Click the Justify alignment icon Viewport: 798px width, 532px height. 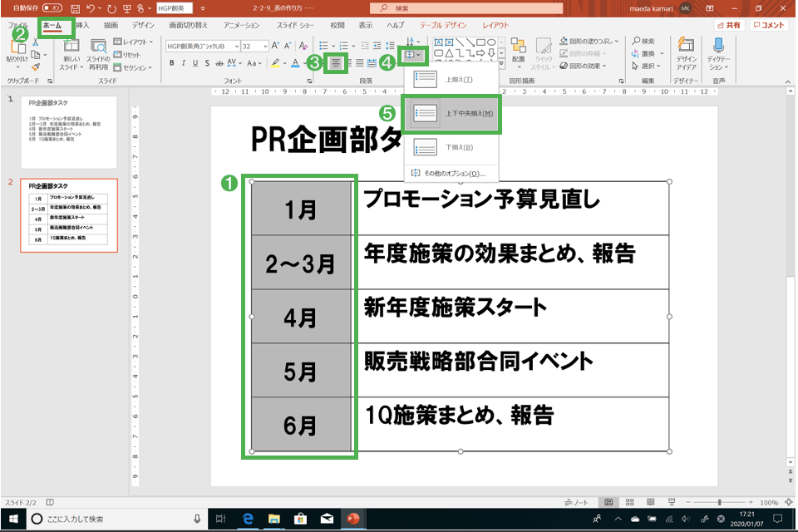[360, 63]
